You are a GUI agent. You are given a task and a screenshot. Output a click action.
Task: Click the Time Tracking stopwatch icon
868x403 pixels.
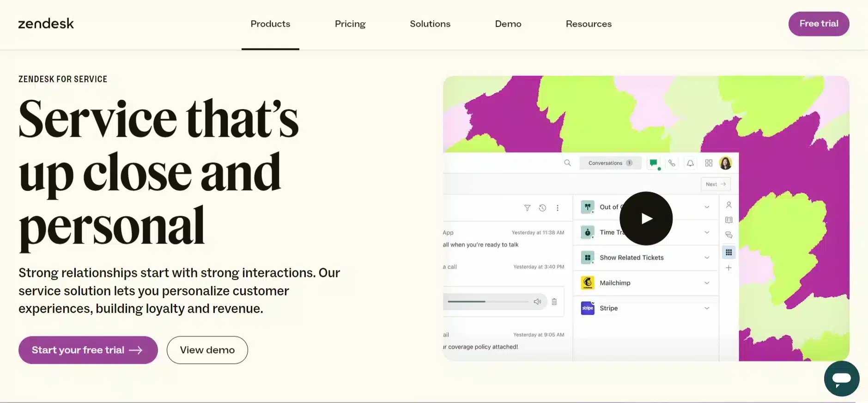pos(587,232)
